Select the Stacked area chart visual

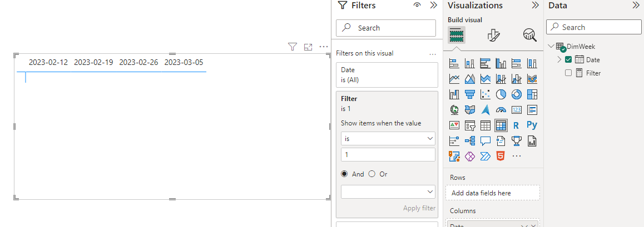coord(485,79)
